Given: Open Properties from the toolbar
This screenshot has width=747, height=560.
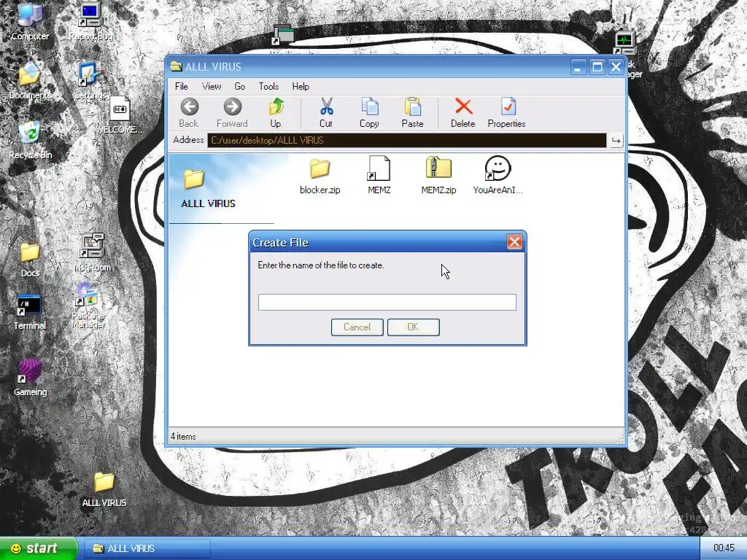Looking at the screenshot, I should coord(506,113).
